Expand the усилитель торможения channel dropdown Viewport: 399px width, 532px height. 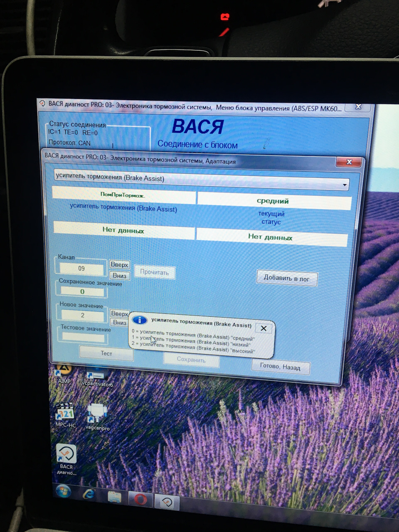point(345,184)
